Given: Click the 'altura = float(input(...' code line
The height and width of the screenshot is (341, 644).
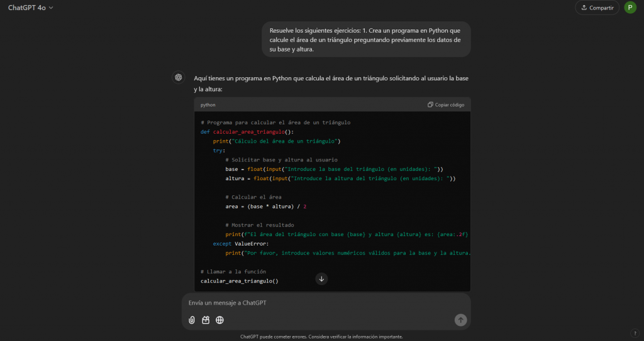Looking at the screenshot, I should 340,178.
